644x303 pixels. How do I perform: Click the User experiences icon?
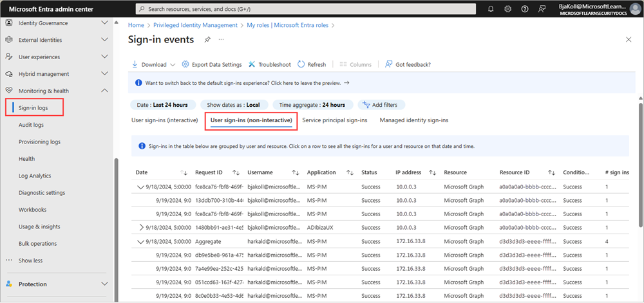9,57
